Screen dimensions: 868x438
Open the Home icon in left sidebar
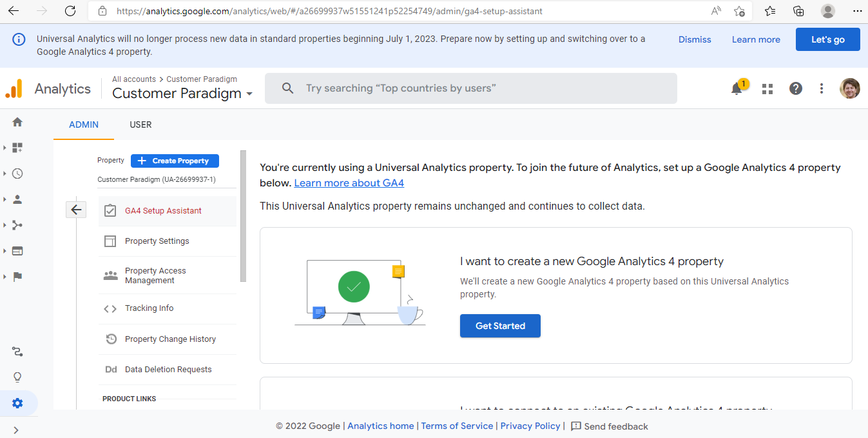pos(17,122)
